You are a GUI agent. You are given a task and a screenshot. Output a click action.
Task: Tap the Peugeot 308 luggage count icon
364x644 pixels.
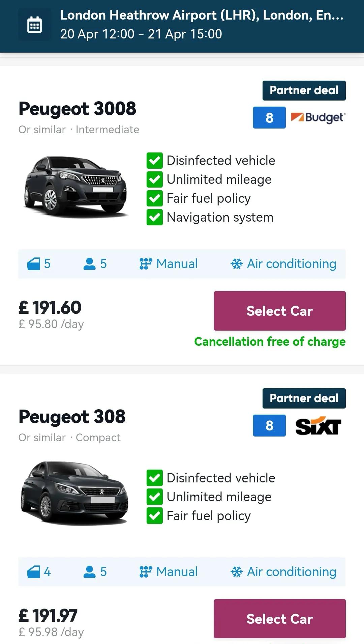(x=34, y=572)
